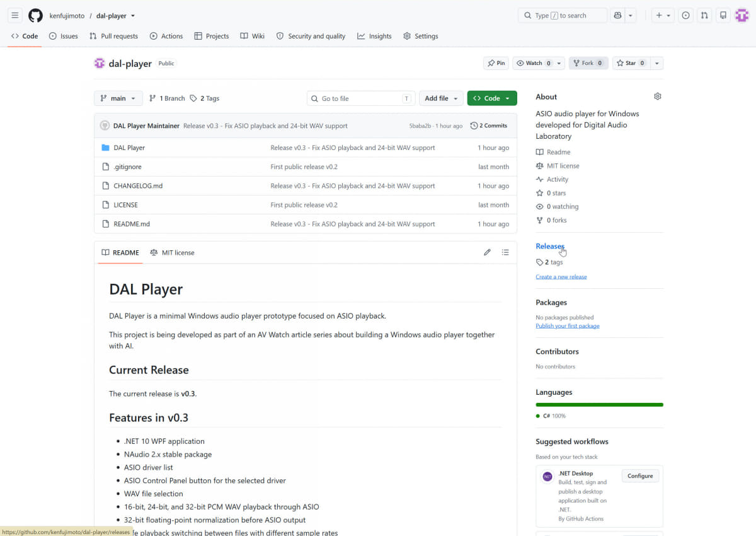The height and width of the screenshot is (536, 756).
Task: Open the issues icon in top header
Action: click(x=685, y=15)
